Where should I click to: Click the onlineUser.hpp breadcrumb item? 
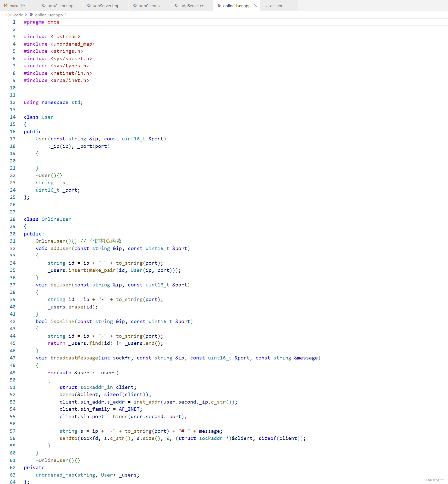pyautogui.click(x=49, y=15)
